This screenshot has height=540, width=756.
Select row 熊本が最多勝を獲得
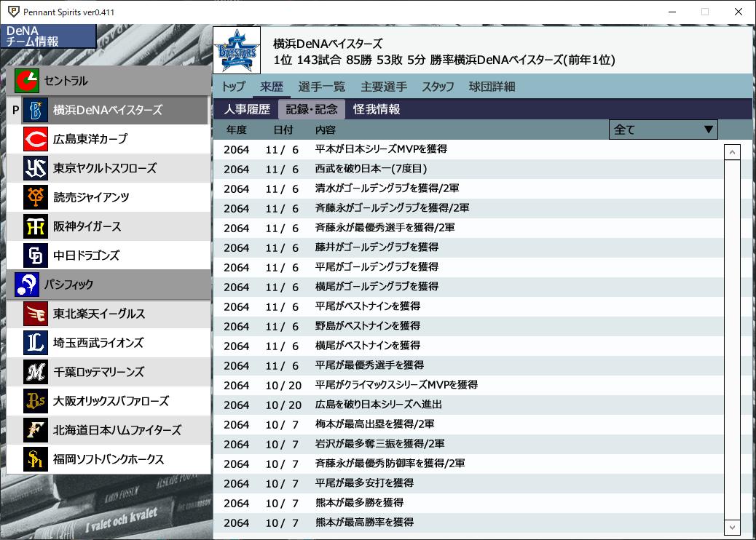(468, 503)
